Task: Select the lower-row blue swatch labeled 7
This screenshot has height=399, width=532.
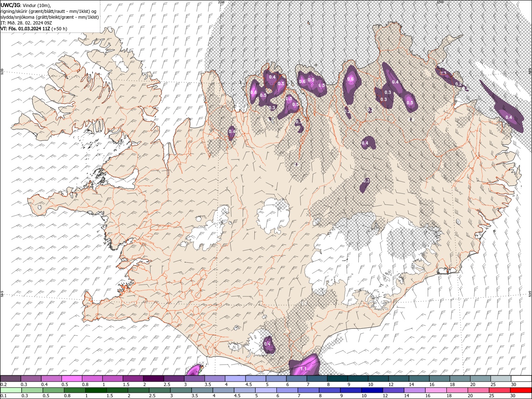Action: (x=308, y=390)
